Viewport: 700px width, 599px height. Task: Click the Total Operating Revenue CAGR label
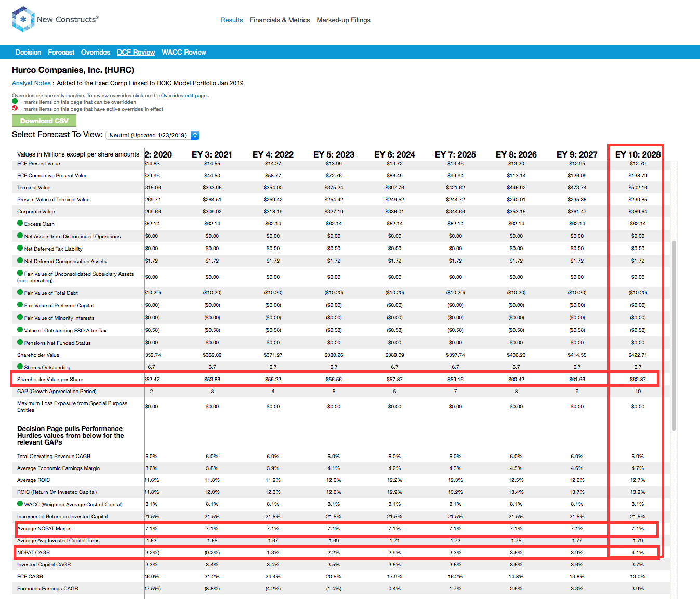[54, 456]
